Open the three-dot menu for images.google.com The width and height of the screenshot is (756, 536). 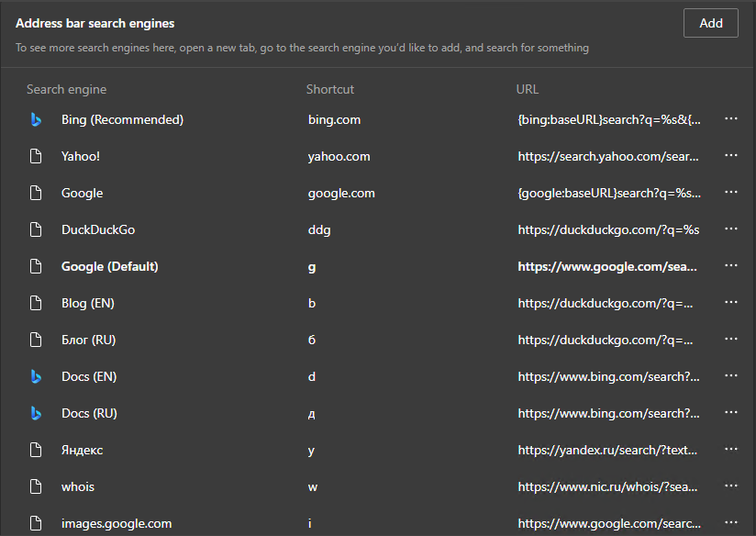(731, 522)
